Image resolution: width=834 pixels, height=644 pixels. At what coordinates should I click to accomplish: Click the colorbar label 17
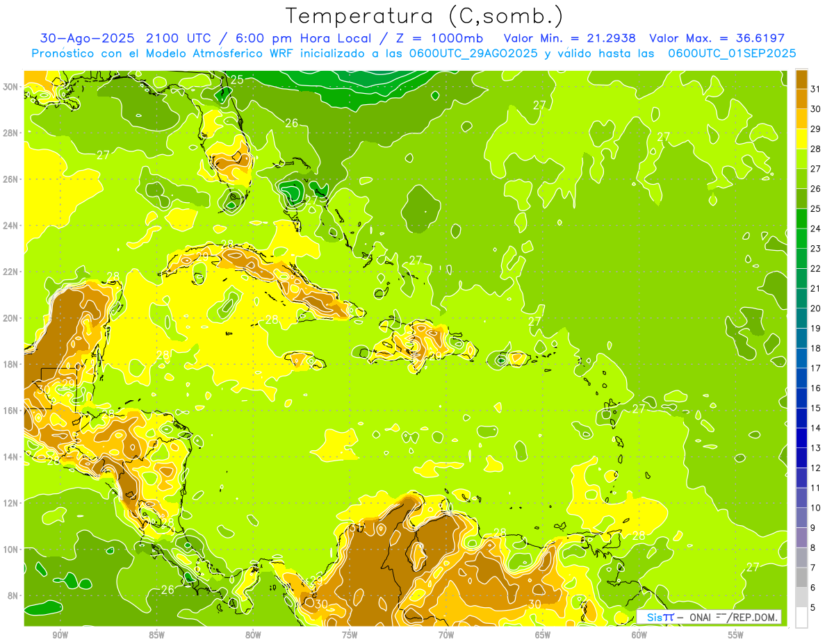coord(816,368)
